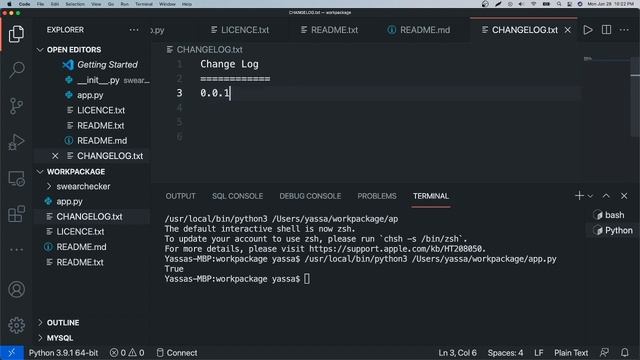
Task: Select the bash terminal instance
Action: pyautogui.click(x=610, y=215)
